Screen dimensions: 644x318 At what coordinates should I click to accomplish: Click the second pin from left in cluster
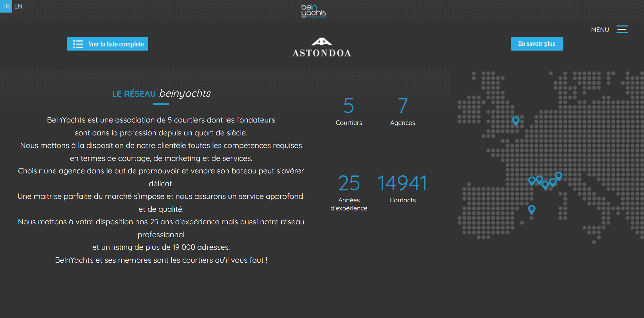(x=539, y=179)
